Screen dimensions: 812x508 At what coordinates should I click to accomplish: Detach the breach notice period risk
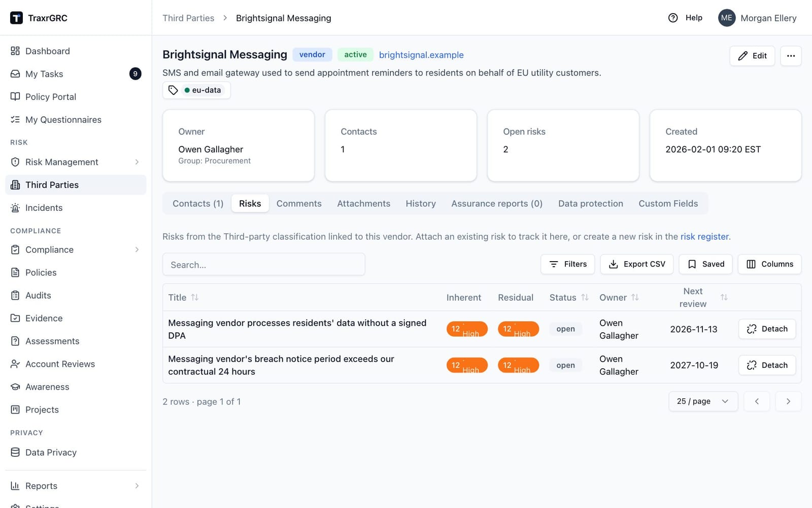point(767,365)
